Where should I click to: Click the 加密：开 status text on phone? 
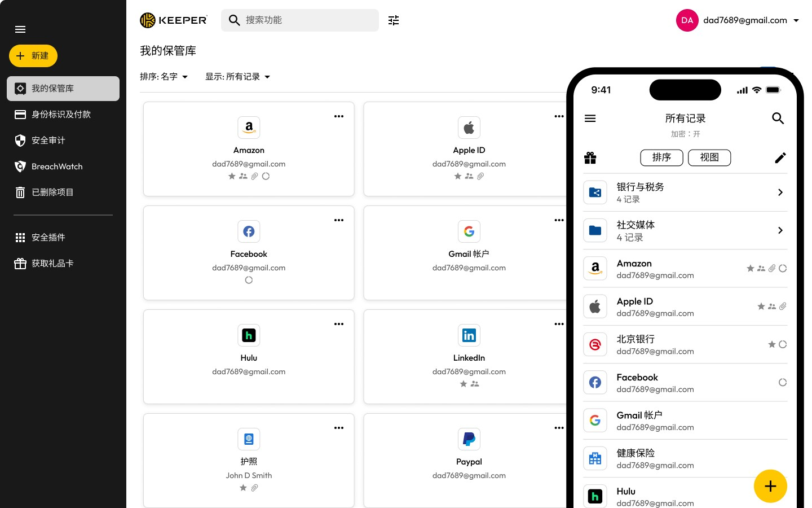pos(685,134)
